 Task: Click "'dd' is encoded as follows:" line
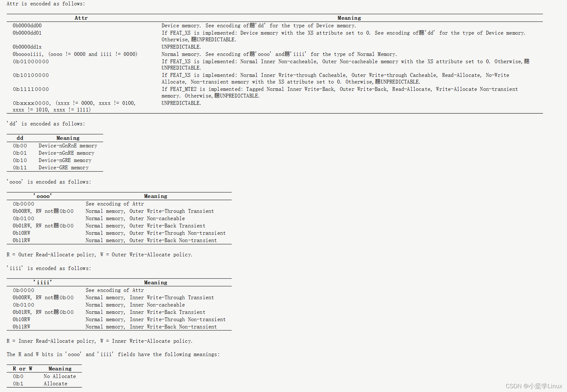pos(46,124)
